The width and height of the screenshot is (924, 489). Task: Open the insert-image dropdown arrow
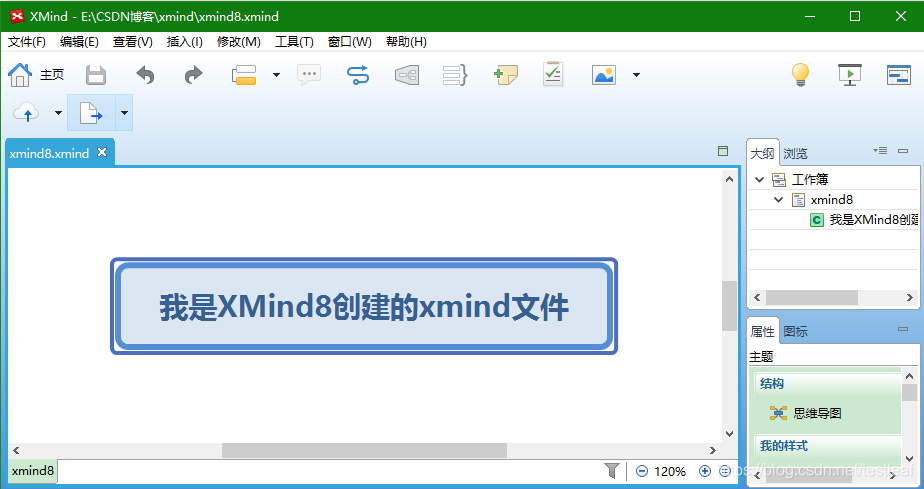click(636, 75)
